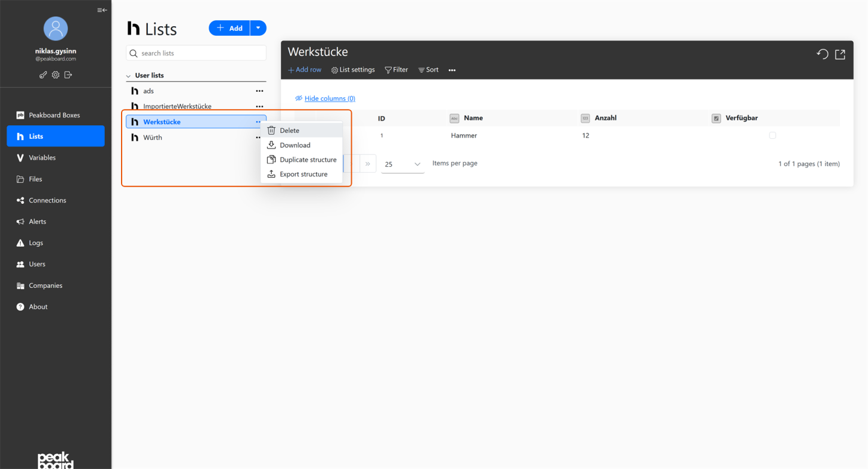Open the Add button dropdown arrow
This screenshot has width=868, height=469.
tap(258, 28)
